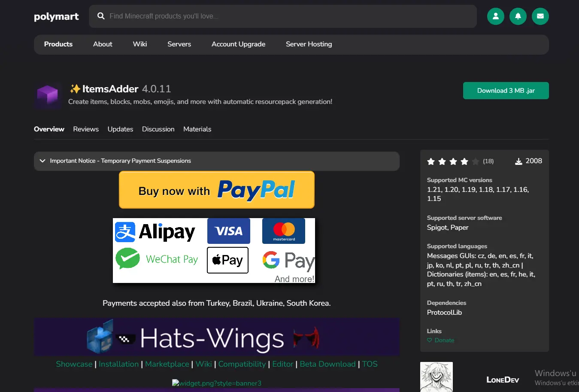
Task: Open Server Hosting page
Action: coord(309,44)
